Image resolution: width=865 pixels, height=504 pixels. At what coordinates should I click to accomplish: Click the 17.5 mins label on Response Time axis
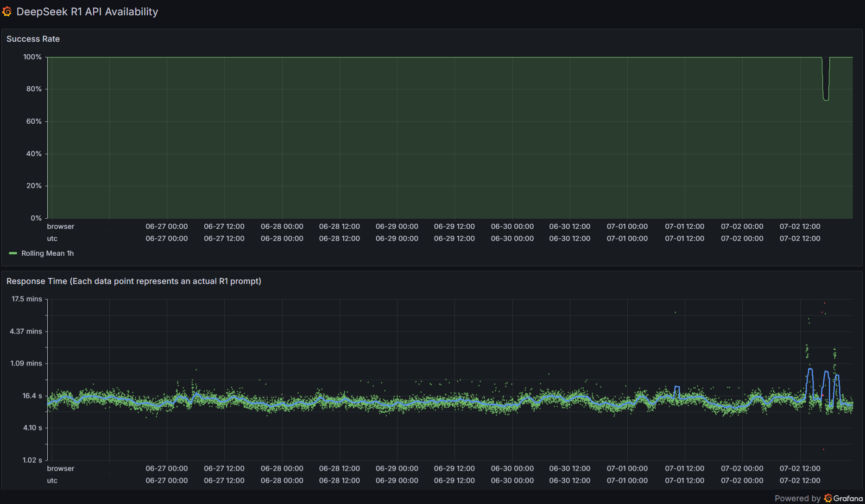27,299
